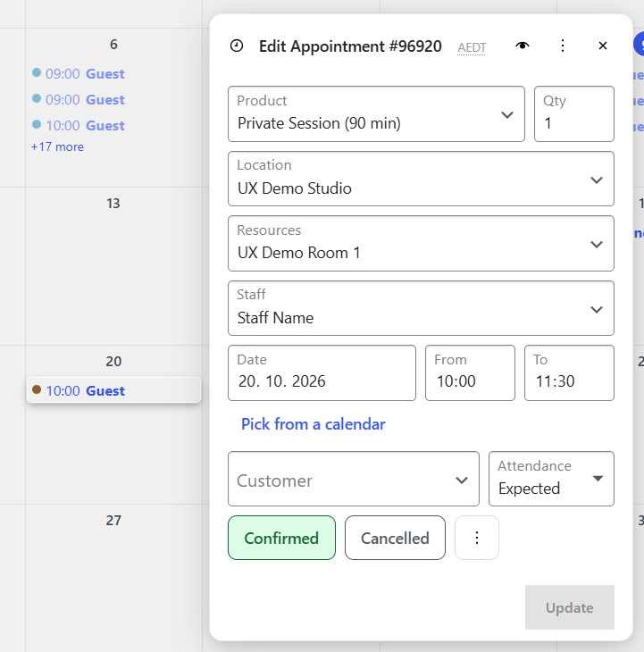This screenshot has width=644, height=652.
Task: Select the Cancelled status button
Action: [395, 538]
